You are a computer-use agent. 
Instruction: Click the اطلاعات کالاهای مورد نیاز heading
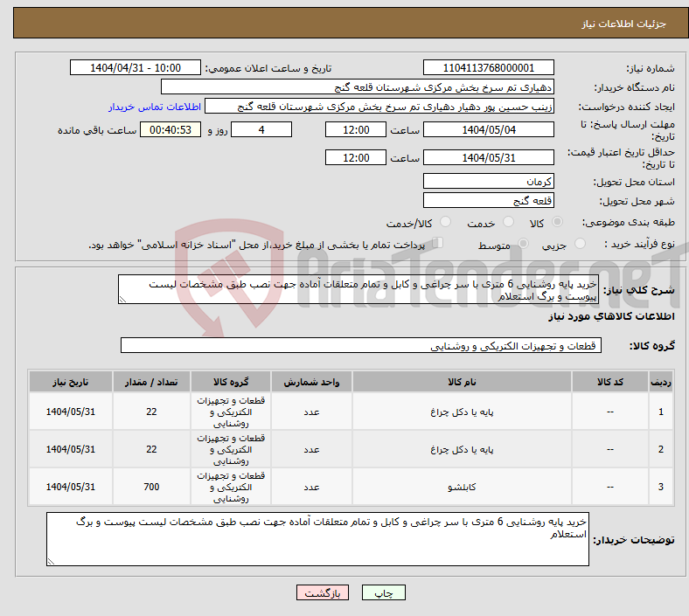coord(611,316)
